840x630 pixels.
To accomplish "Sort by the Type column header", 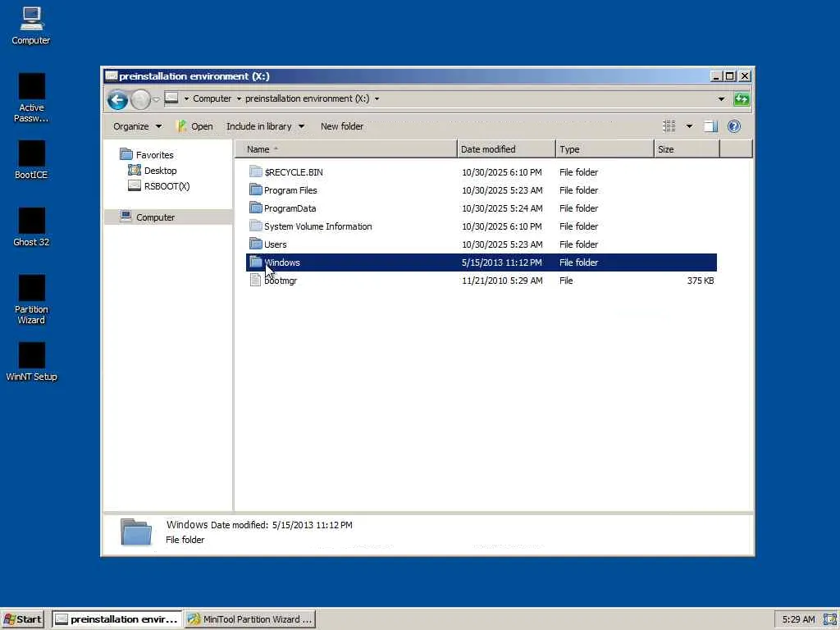I will (x=605, y=149).
